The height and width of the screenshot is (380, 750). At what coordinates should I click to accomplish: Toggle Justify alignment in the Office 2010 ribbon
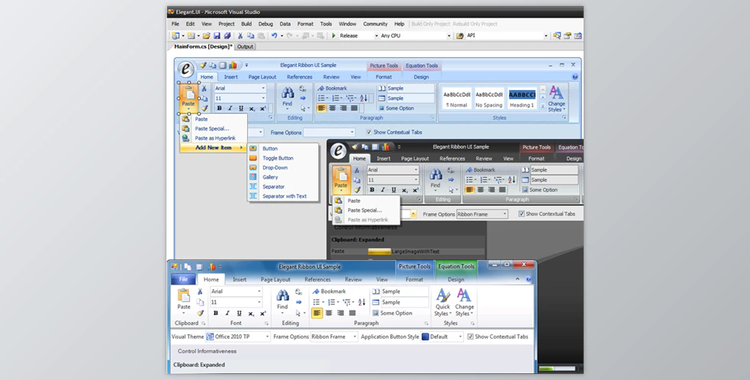(353, 313)
